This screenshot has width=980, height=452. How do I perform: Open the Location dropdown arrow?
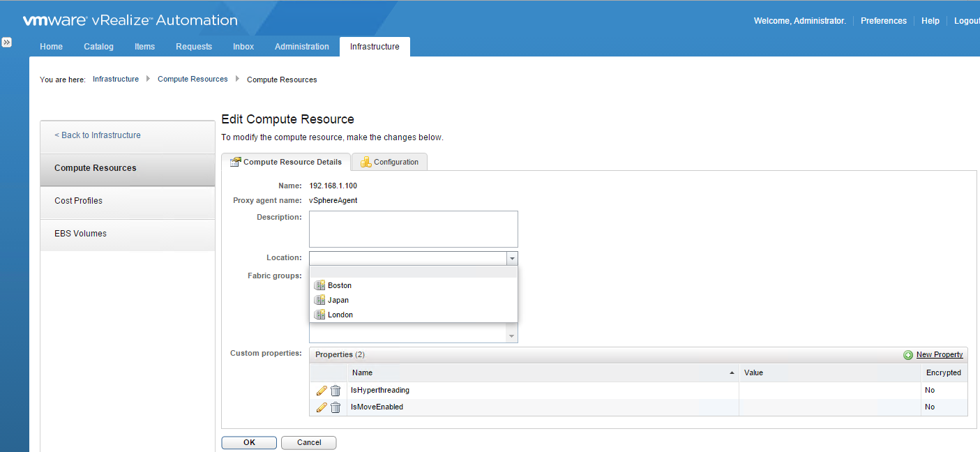pos(513,258)
